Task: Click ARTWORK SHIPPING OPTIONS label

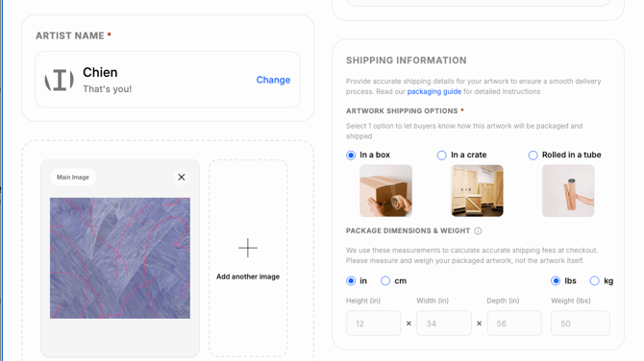Action: pos(402,110)
